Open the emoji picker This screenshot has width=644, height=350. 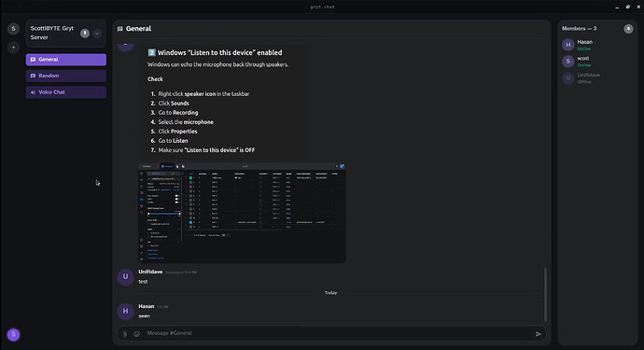tap(137, 333)
